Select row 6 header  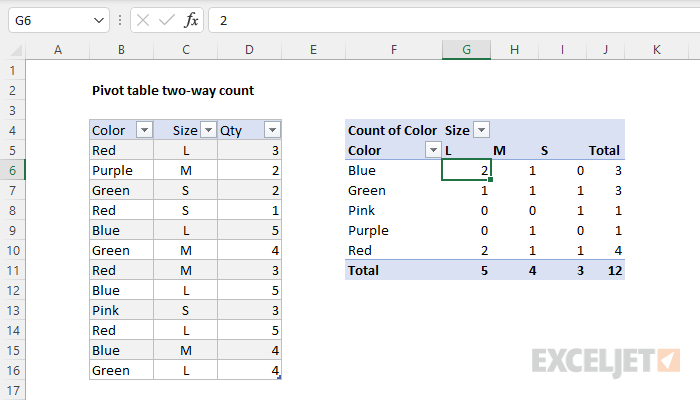point(12,170)
